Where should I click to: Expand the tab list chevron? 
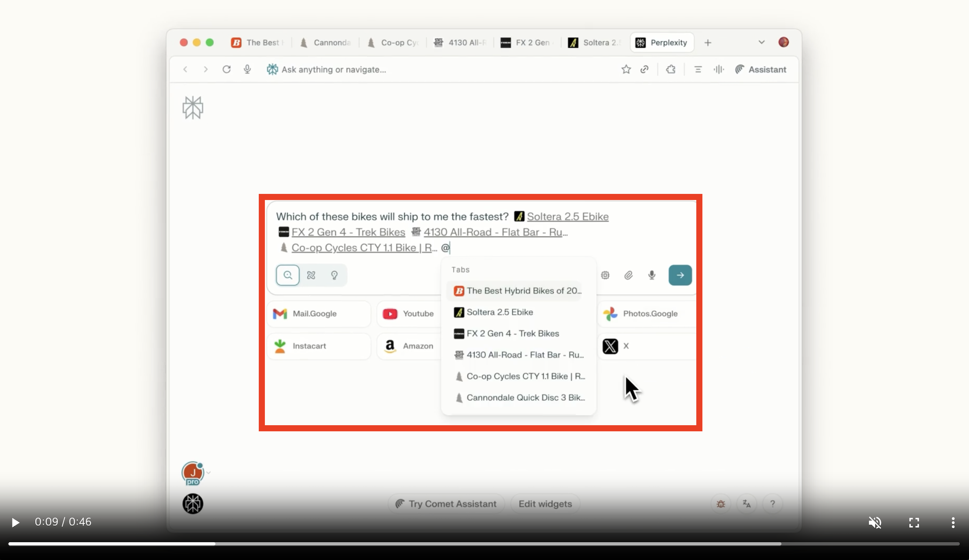pos(761,43)
